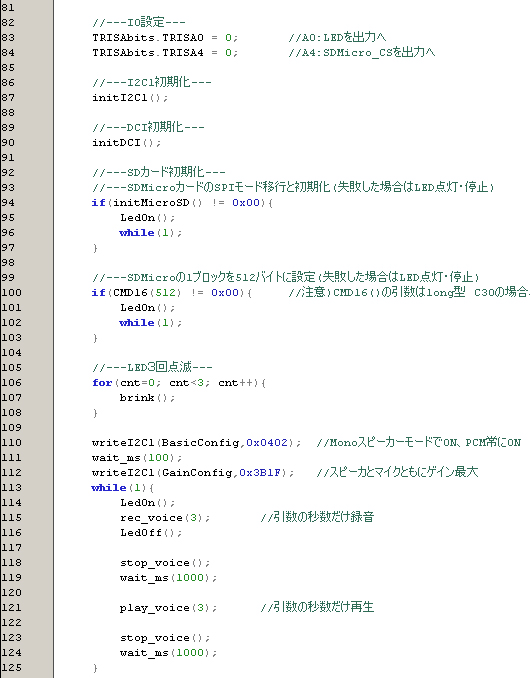Click the while(1){ line at 113
The height and width of the screenshot is (678, 530).
(x=123, y=488)
